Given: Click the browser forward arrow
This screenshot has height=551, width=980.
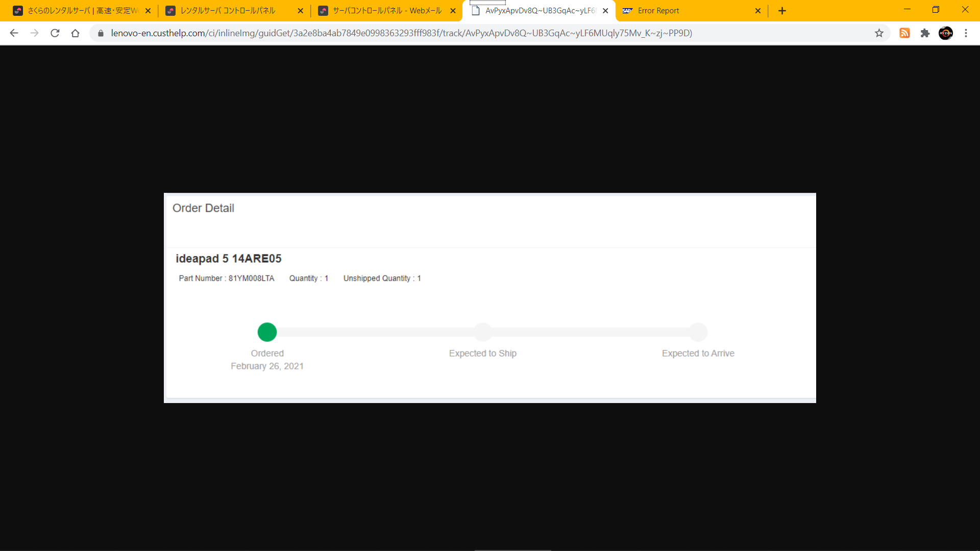Looking at the screenshot, I should 34,33.
